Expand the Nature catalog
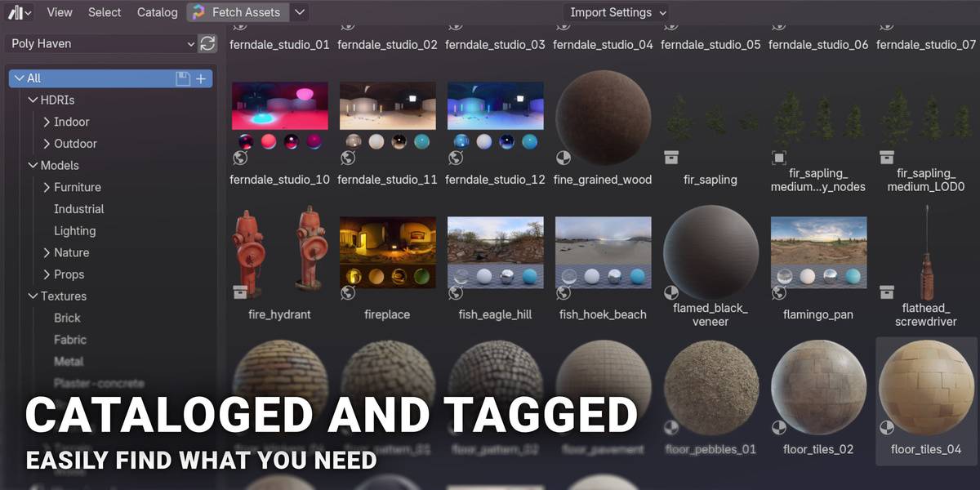The height and width of the screenshot is (490, 980). (x=47, y=252)
